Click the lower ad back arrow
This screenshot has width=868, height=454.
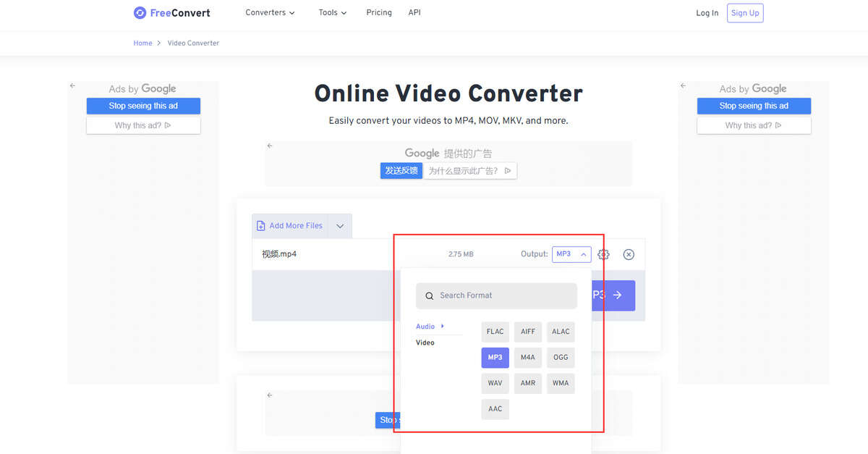pos(270,395)
